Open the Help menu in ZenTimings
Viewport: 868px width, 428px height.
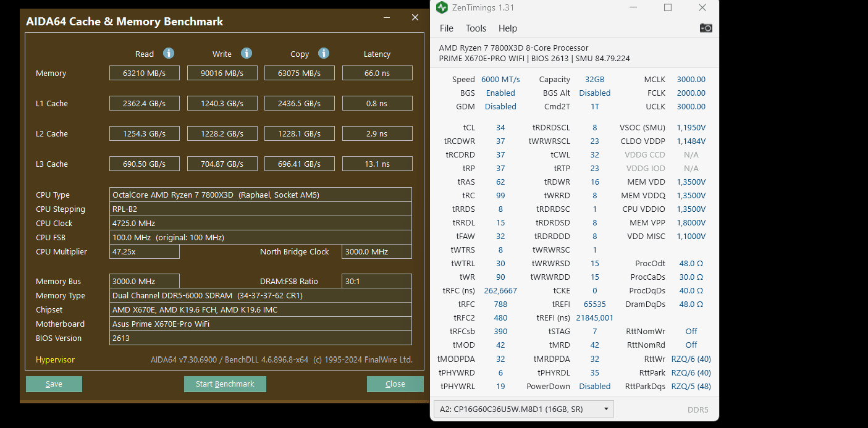point(508,28)
